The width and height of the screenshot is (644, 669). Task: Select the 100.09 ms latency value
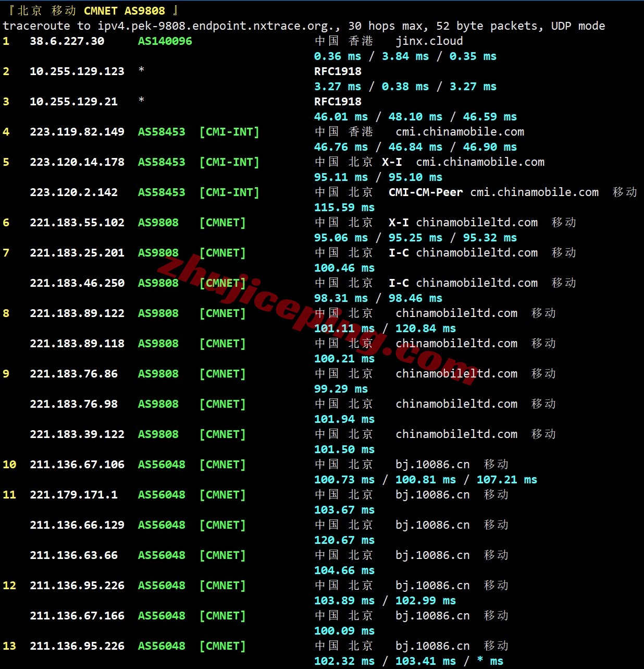click(x=344, y=631)
